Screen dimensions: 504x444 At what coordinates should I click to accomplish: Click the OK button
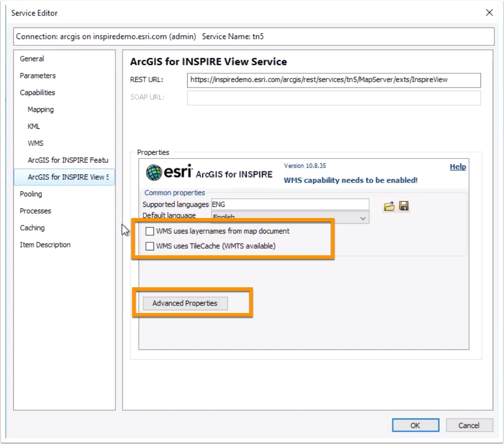pyautogui.click(x=415, y=425)
